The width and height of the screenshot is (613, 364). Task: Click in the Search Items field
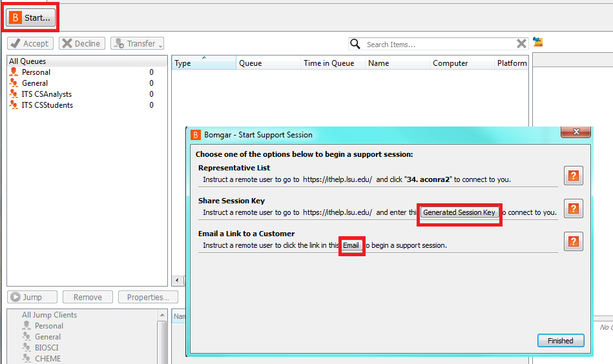pyautogui.click(x=438, y=44)
